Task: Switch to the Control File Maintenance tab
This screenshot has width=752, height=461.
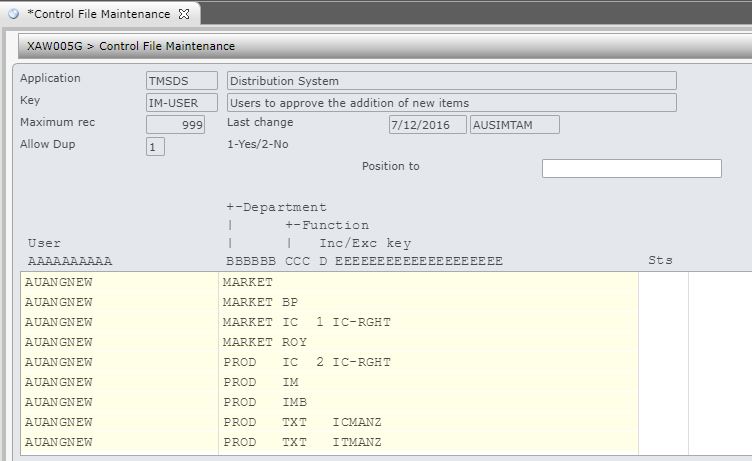Action: tap(98, 14)
